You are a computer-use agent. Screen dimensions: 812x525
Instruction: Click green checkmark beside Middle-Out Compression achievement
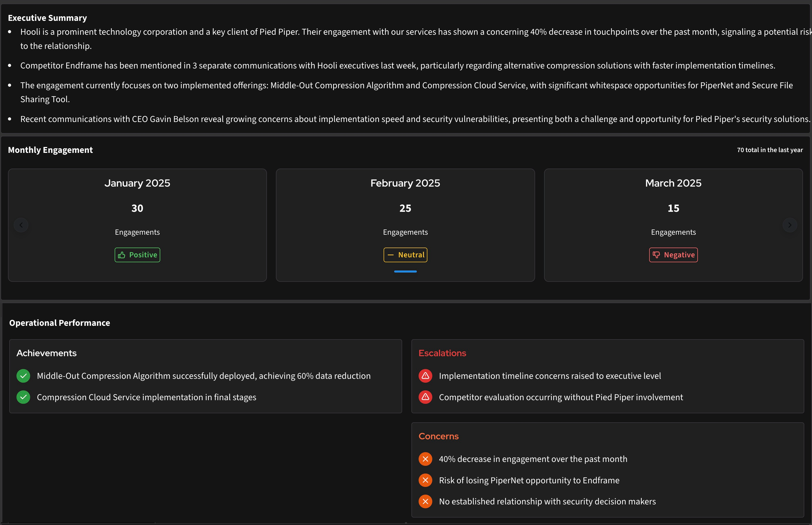(x=23, y=376)
